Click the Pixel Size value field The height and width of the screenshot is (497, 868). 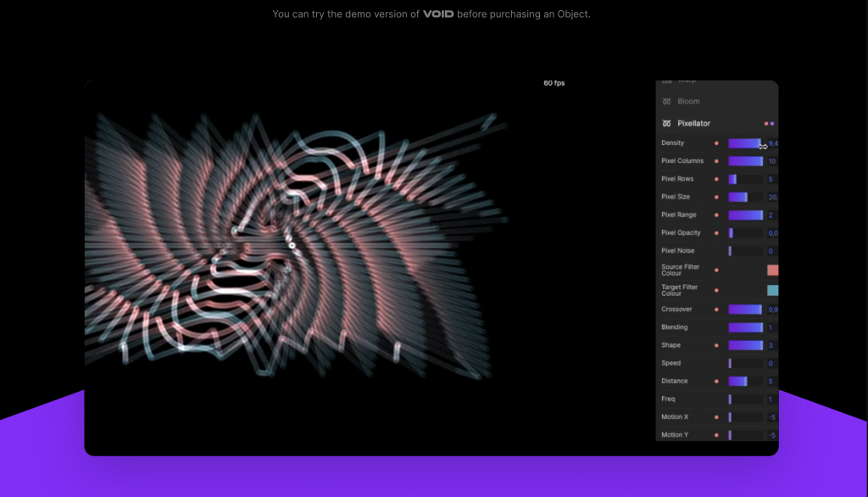point(772,198)
